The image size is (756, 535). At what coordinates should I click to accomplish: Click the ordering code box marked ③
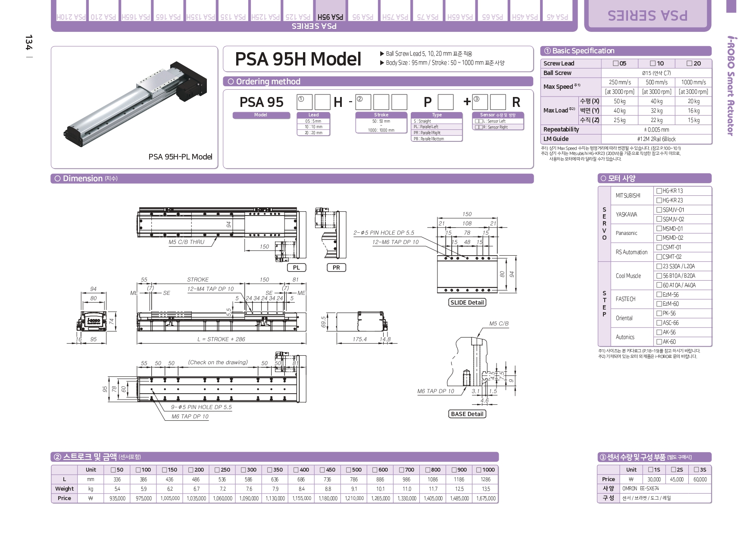tap(480, 102)
